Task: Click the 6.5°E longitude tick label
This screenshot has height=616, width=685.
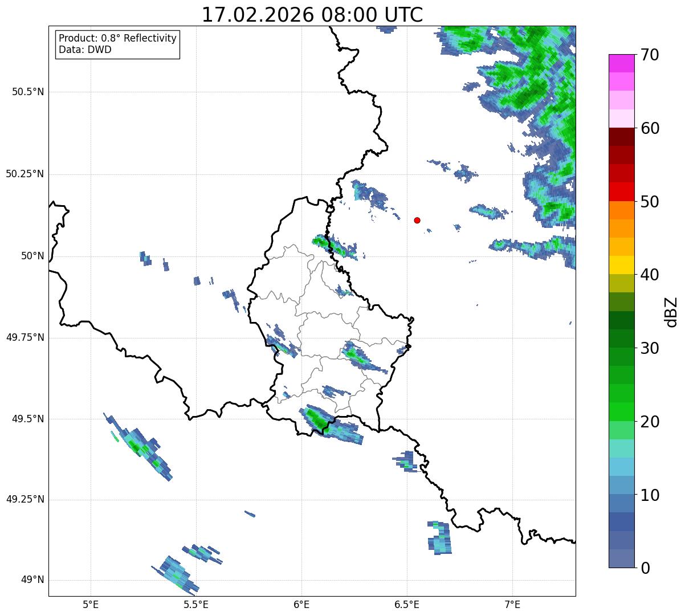Action: pos(407,603)
